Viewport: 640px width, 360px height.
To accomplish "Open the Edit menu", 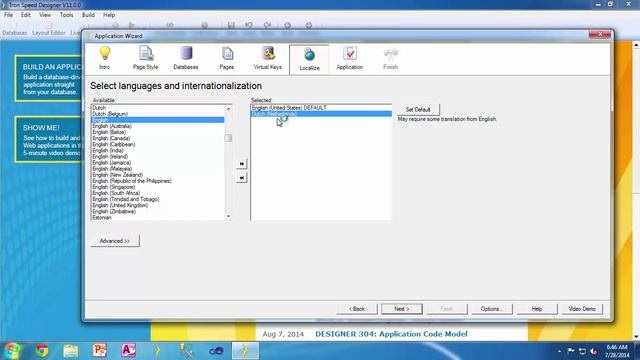I will point(26,15).
